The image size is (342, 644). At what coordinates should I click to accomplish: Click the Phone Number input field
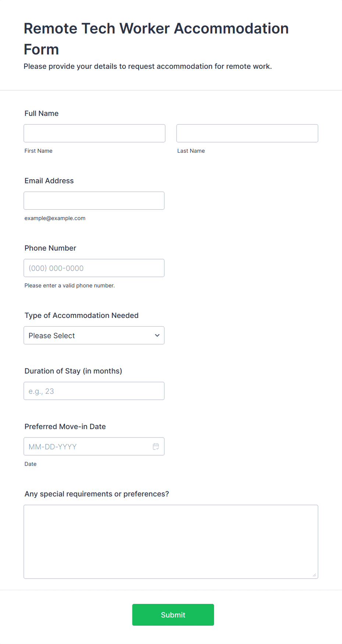pos(94,268)
